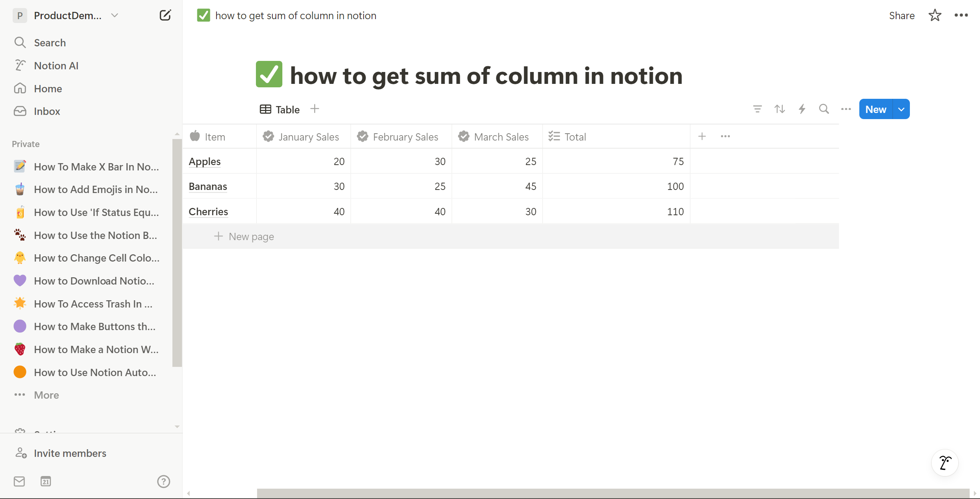This screenshot has width=980, height=499.
Task: Add a property with plus column icon
Action: click(702, 136)
